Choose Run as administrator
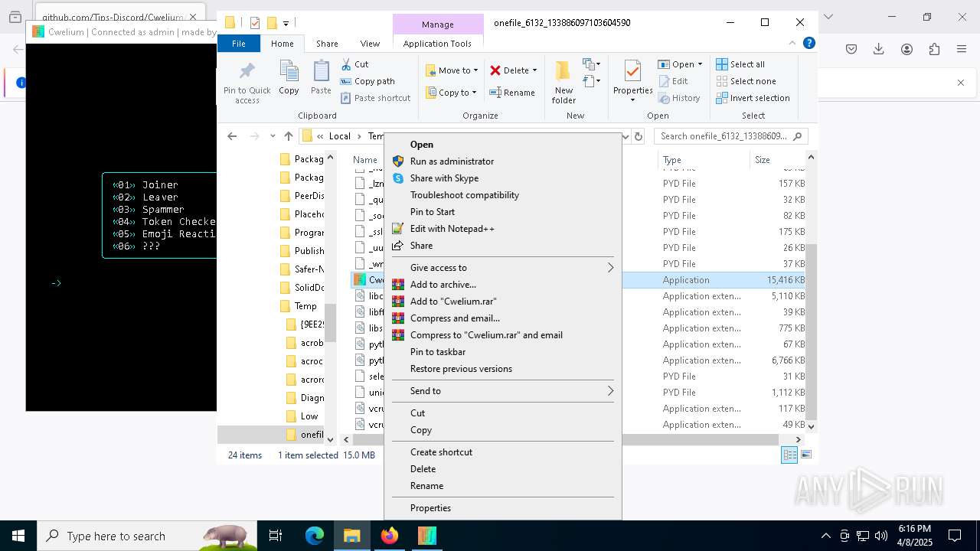The width and height of the screenshot is (980, 551). point(502,161)
